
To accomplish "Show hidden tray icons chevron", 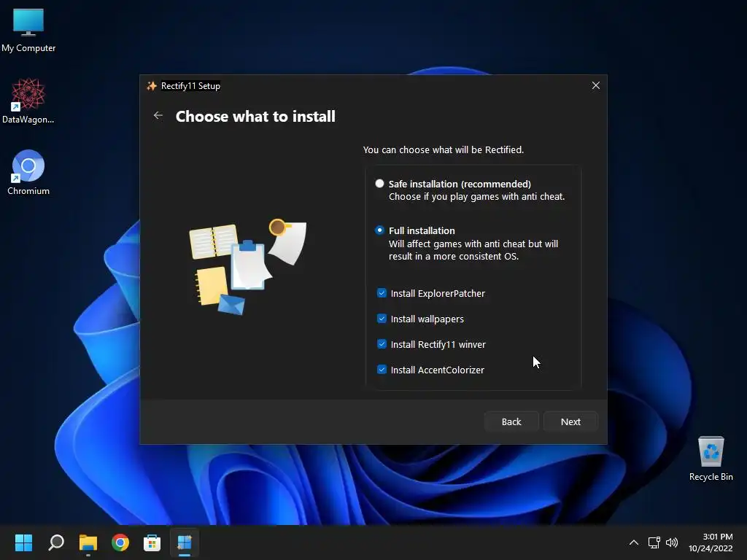I will point(634,542).
